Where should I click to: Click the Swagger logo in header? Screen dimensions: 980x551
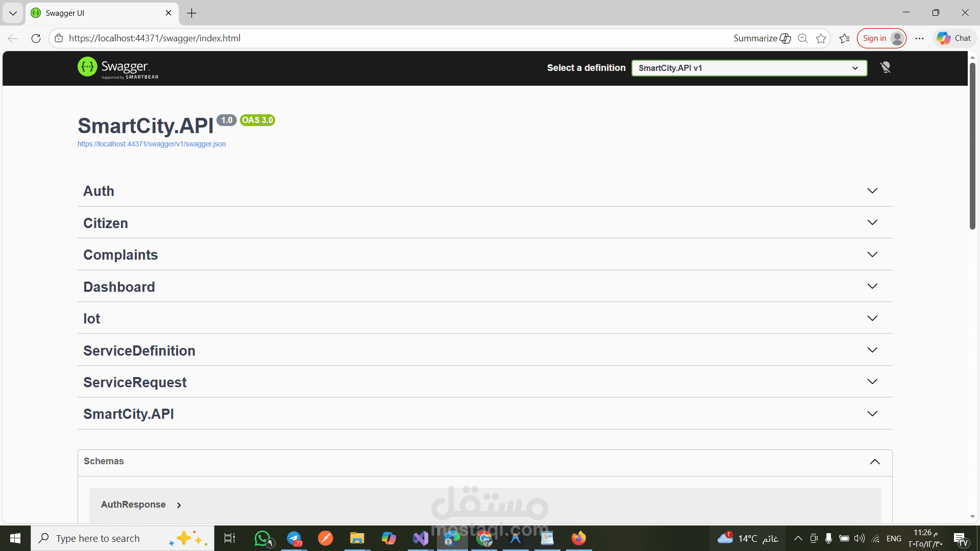(x=118, y=68)
